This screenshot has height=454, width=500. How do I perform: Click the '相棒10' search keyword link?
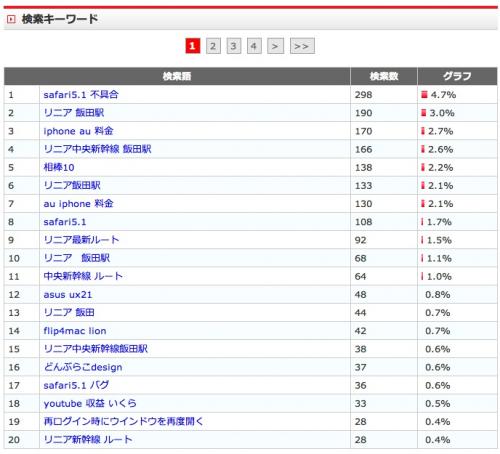point(59,167)
